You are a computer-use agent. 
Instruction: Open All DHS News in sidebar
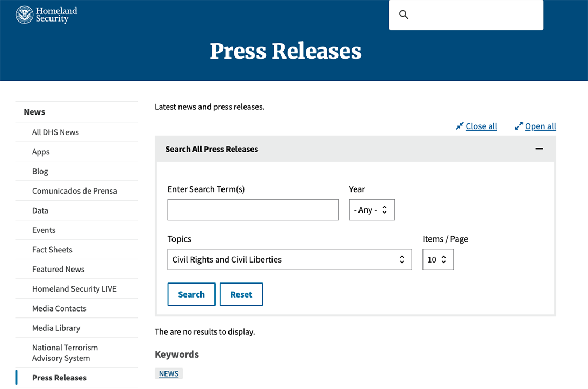click(55, 132)
